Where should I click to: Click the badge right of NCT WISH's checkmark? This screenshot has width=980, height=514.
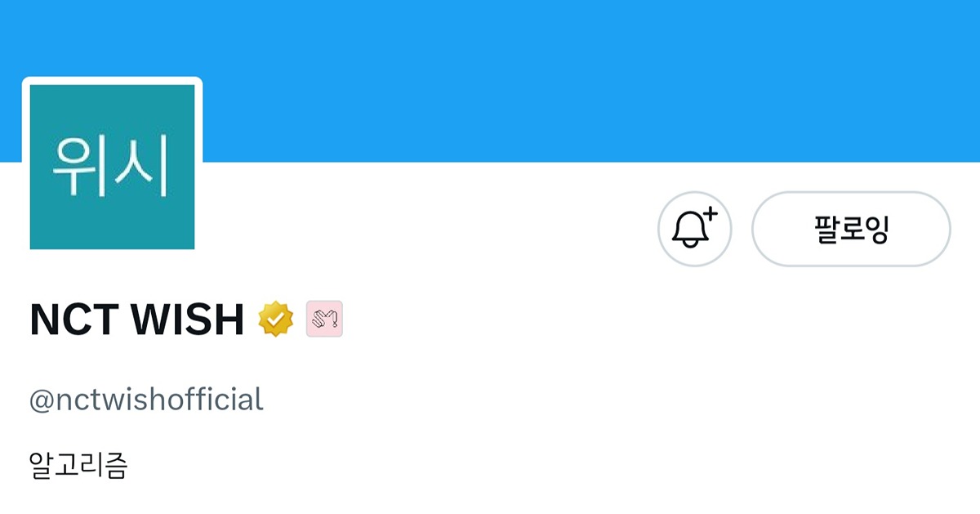[324, 319]
